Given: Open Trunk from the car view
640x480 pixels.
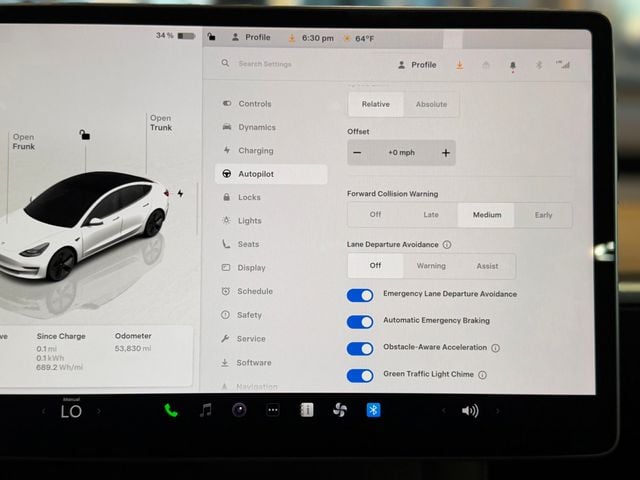Looking at the screenshot, I should [161, 123].
